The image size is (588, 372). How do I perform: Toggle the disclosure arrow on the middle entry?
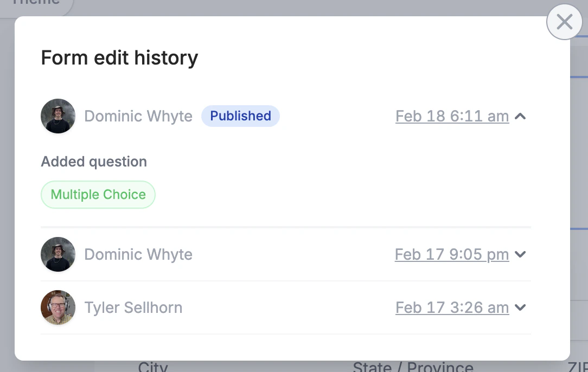click(520, 254)
